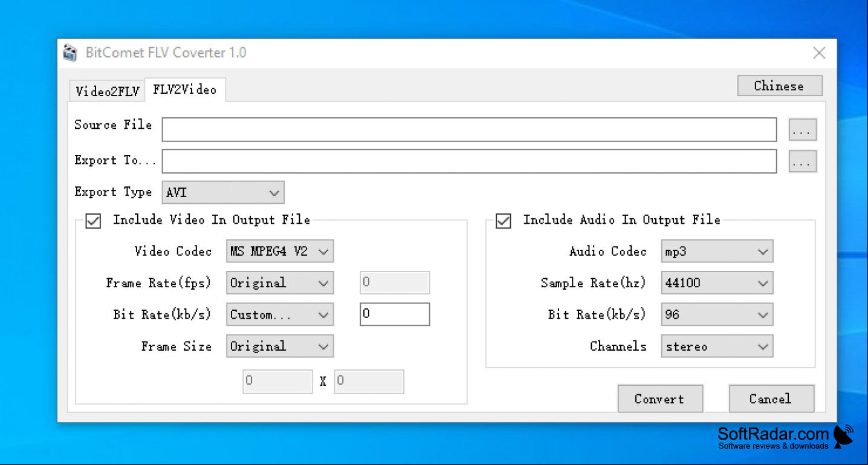Expand the Channels stereo dropdown
The image size is (868, 465).
click(x=717, y=346)
